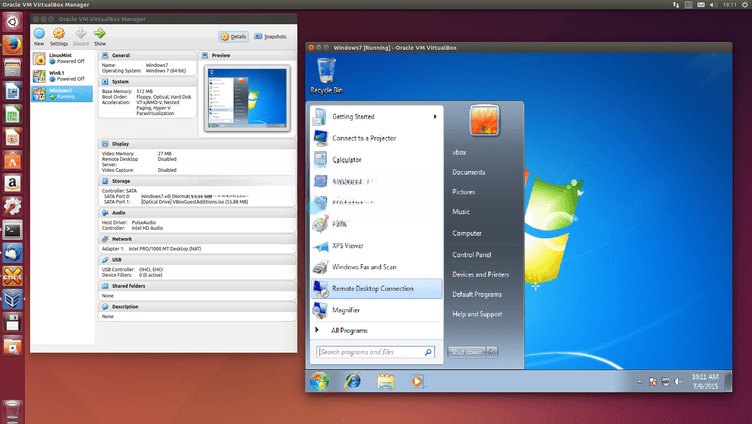Open Windows Media Player from taskbar
The height and width of the screenshot is (424, 752).
tap(417, 381)
